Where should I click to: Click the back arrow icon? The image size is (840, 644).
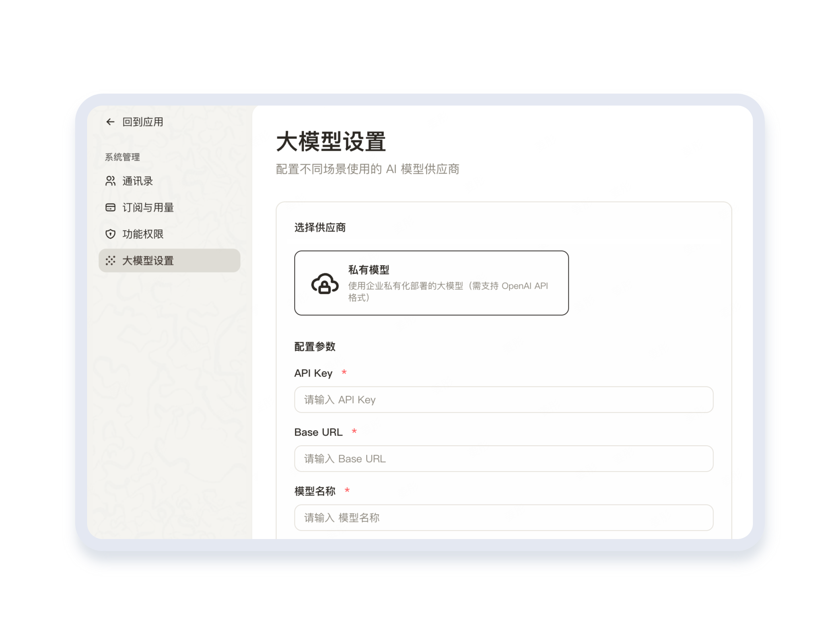click(110, 122)
